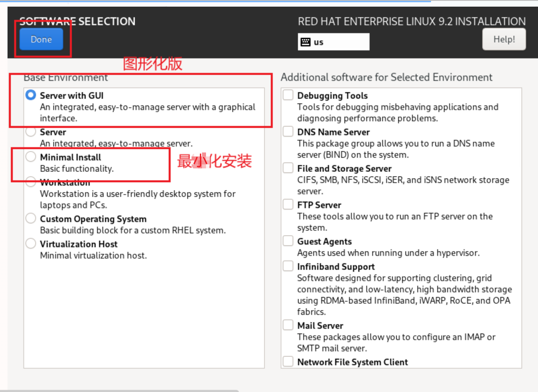Choose the Server base environment radio button
The height and width of the screenshot is (392, 538).
click(31, 132)
